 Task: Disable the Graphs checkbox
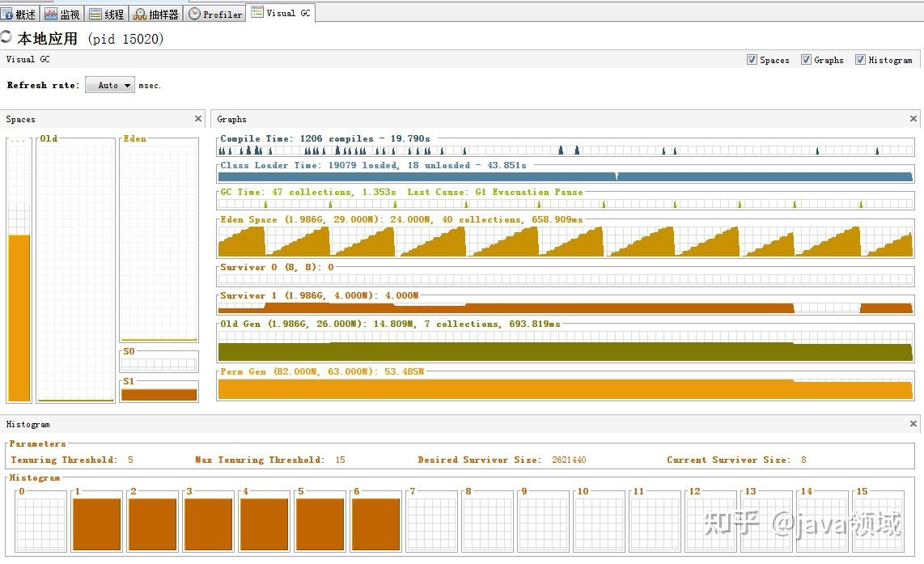[807, 60]
